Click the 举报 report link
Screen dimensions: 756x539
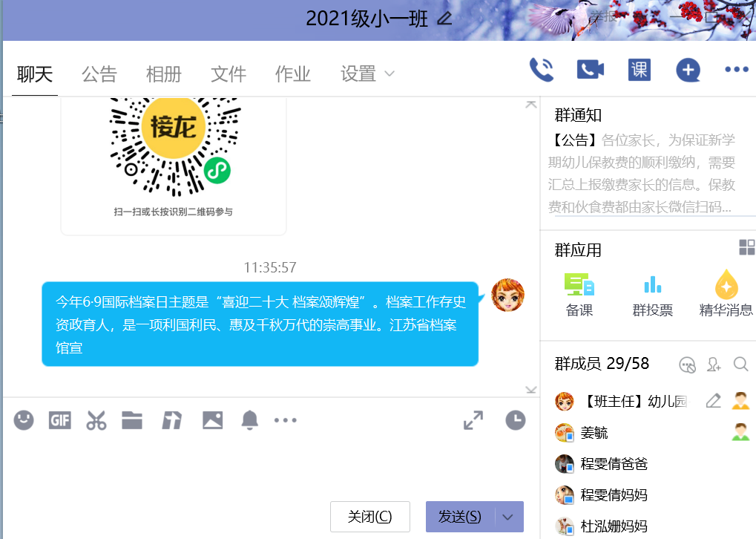point(604,16)
